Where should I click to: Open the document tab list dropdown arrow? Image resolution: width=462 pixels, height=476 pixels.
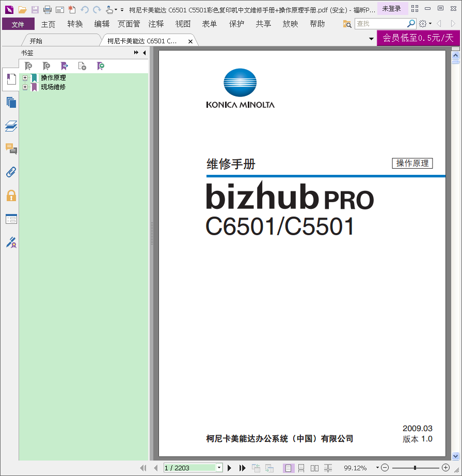coord(371,39)
